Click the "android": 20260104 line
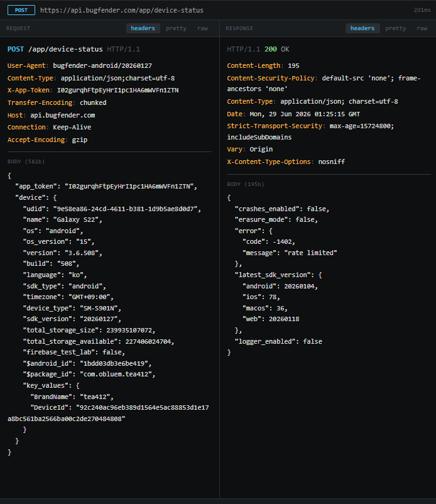The width and height of the screenshot is (436, 504). (x=280, y=287)
